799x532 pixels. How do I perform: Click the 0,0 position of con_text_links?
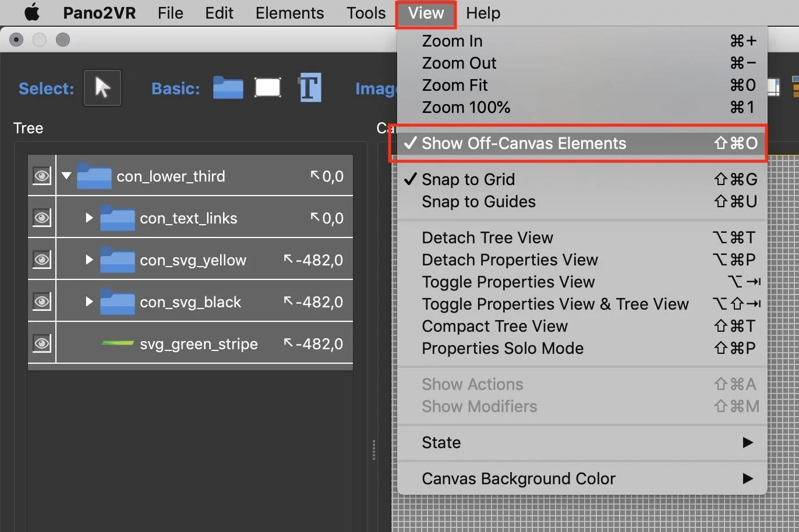[327, 218]
